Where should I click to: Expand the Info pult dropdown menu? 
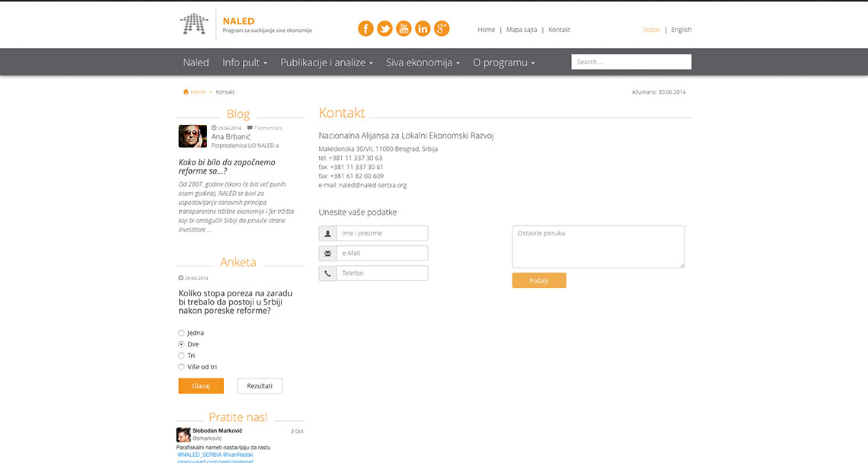[x=244, y=62]
